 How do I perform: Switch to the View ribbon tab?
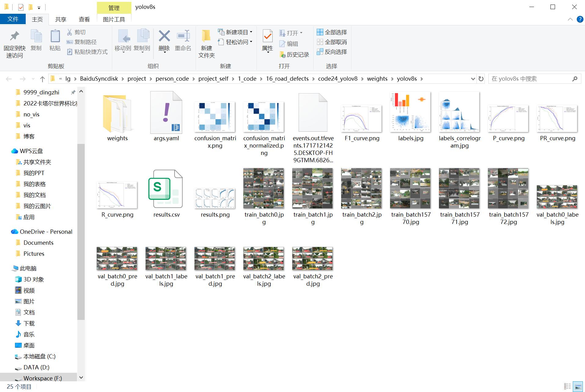pos(84,19)
